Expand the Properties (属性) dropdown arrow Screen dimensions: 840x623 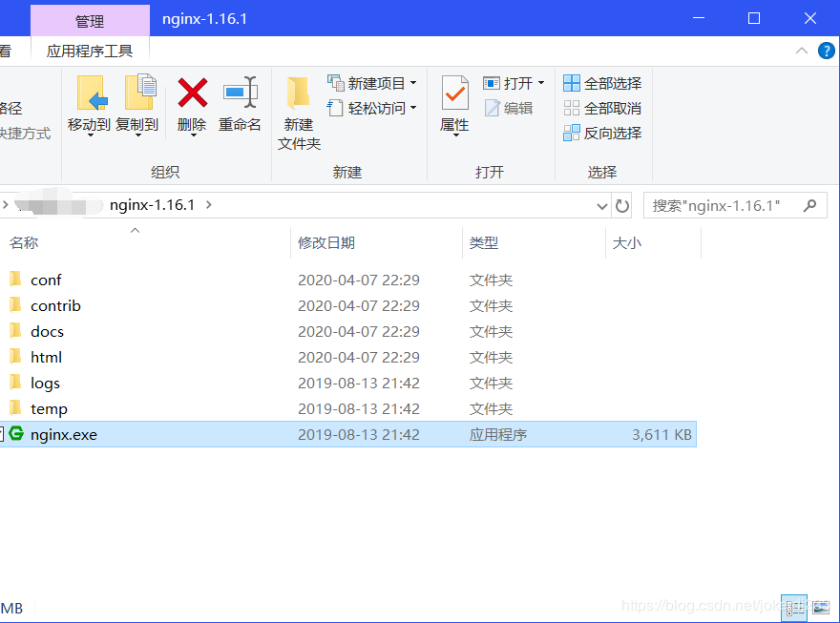pos(456,135)
